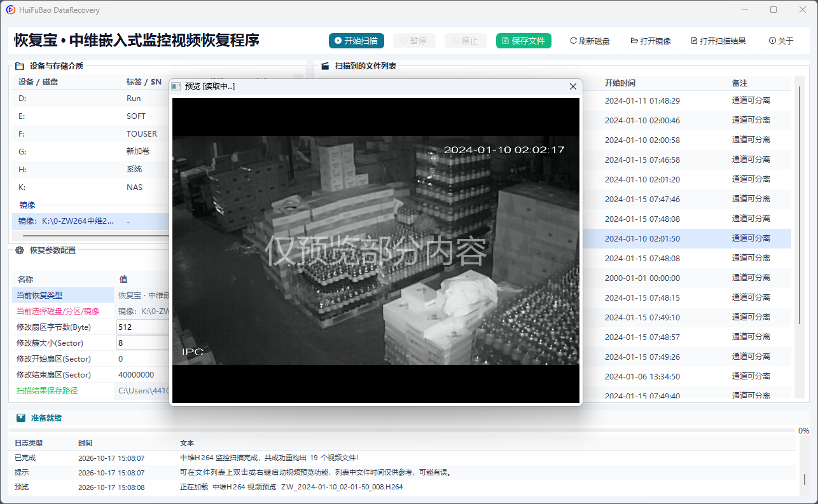Click the 开始时间 column header

(x=620, y=83)
